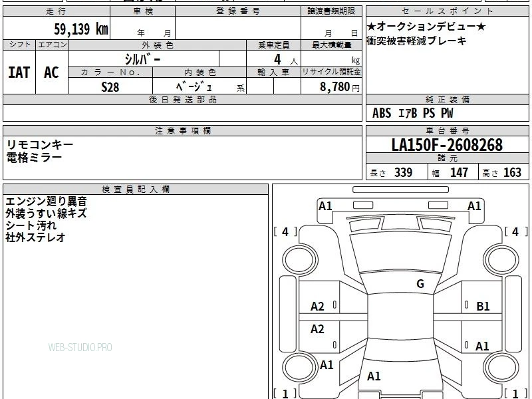Select the exterior color シルバー
Viewport: 532px width, 399px height.
pos(142,59)
